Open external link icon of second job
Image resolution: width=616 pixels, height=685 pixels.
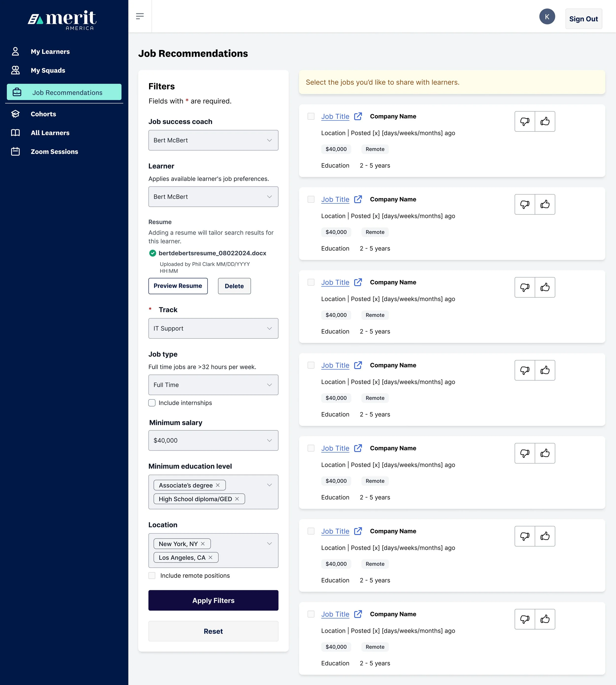pos(358,199)
